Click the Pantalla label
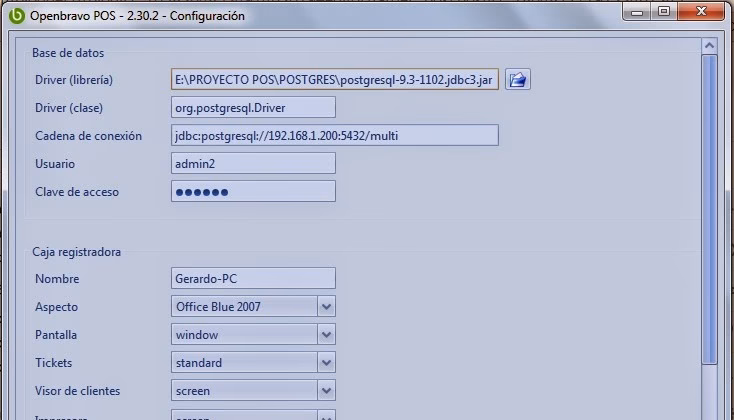This screenshot has height=420, width=734. tap(56, 335)
